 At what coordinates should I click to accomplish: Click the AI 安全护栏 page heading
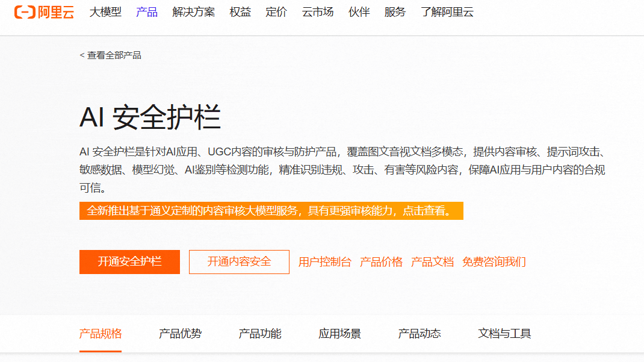pos(150,117)
